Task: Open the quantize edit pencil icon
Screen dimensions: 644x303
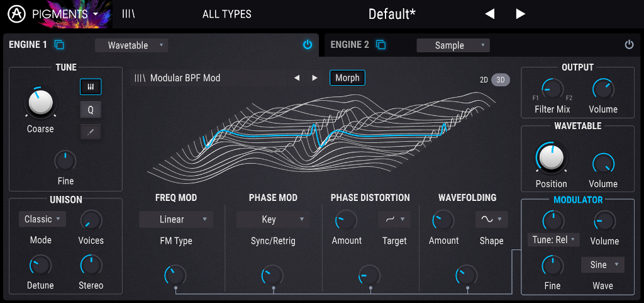Action: (91, 132)
